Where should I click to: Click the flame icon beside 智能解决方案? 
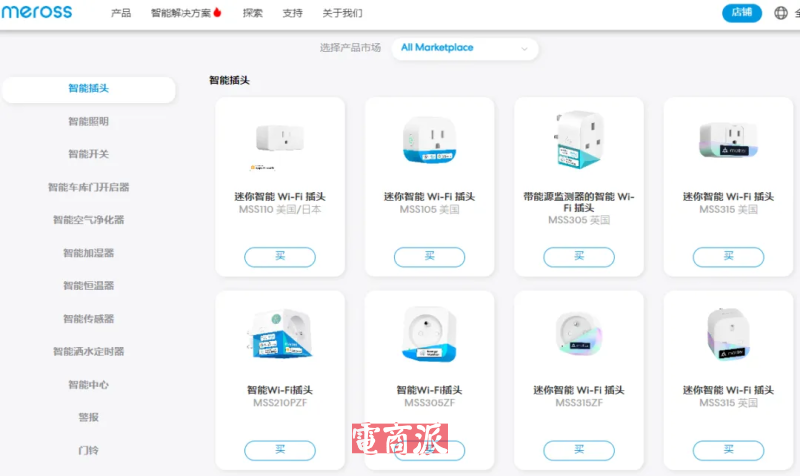[218, 14]
